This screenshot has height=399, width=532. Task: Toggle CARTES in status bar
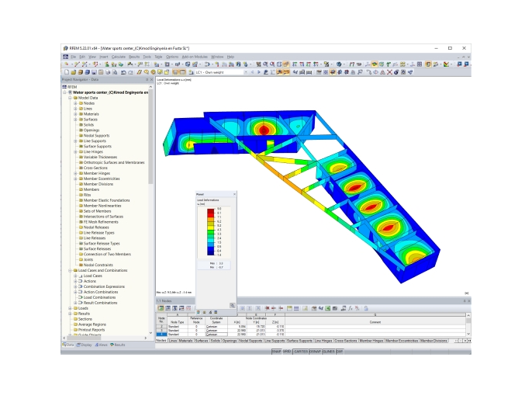pyautogui.click(x=301, y=352)
